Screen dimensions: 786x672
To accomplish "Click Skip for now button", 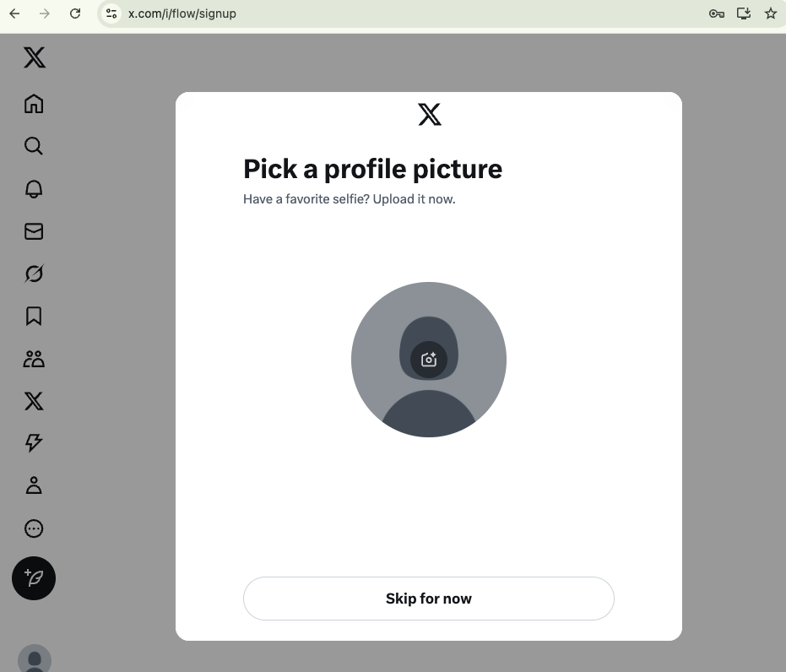I will click(x=429, y=599).
